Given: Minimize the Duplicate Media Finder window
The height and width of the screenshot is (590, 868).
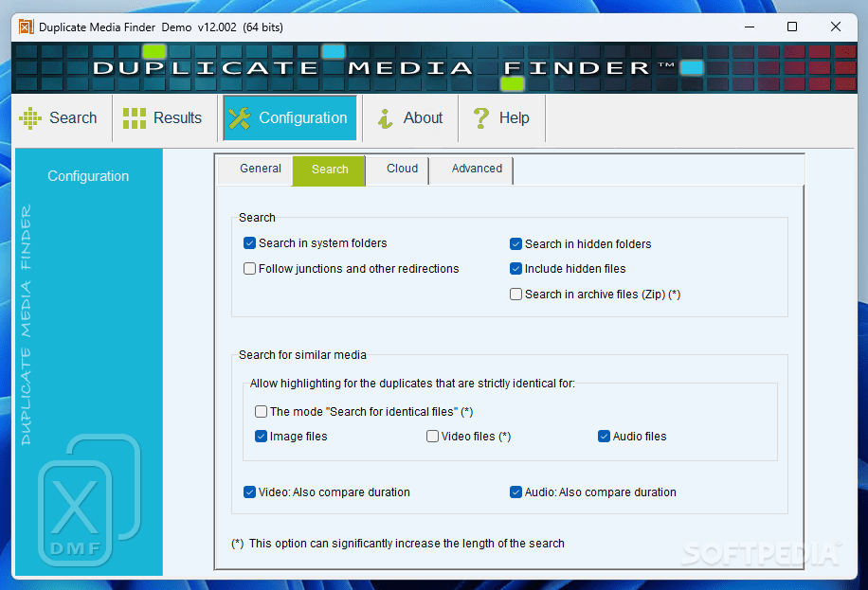Looking at the screenshot, I should tap(750, 27).
